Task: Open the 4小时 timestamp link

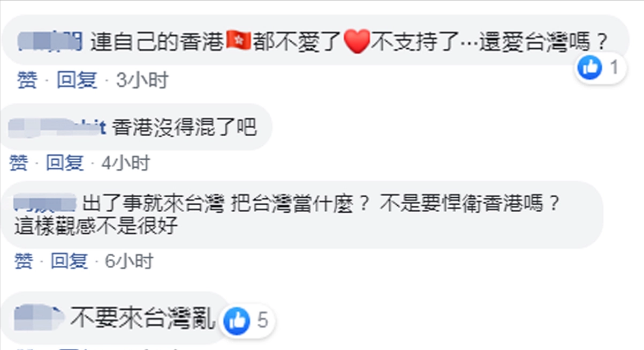Action: pos(125,163)
